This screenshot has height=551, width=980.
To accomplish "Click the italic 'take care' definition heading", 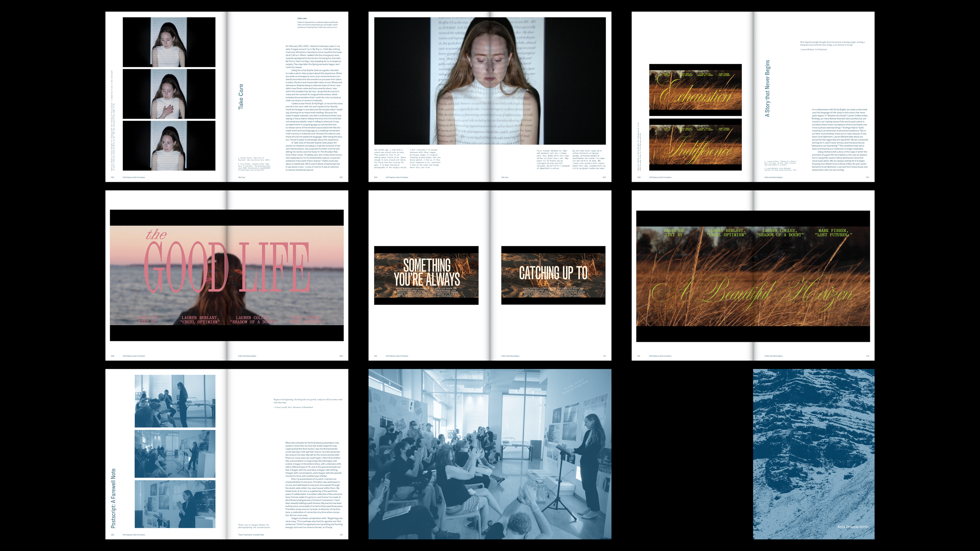I will (x=302, y=18).
